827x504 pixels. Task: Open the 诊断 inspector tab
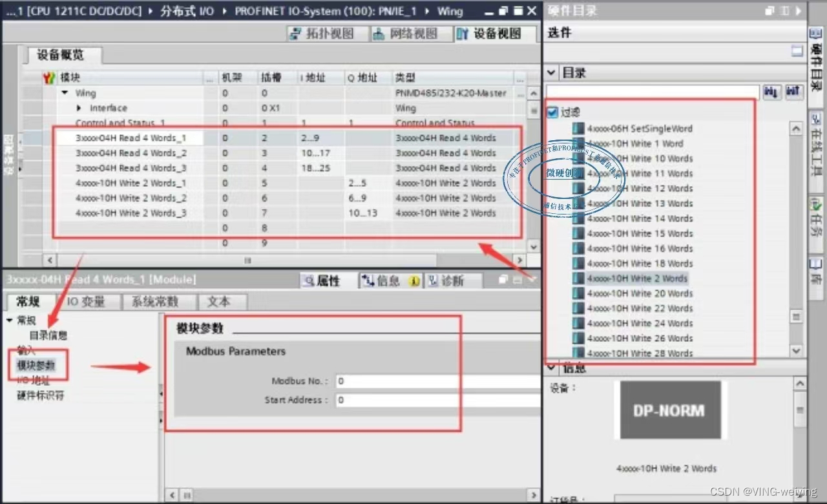pyautogui.click(x=453, y=281)
